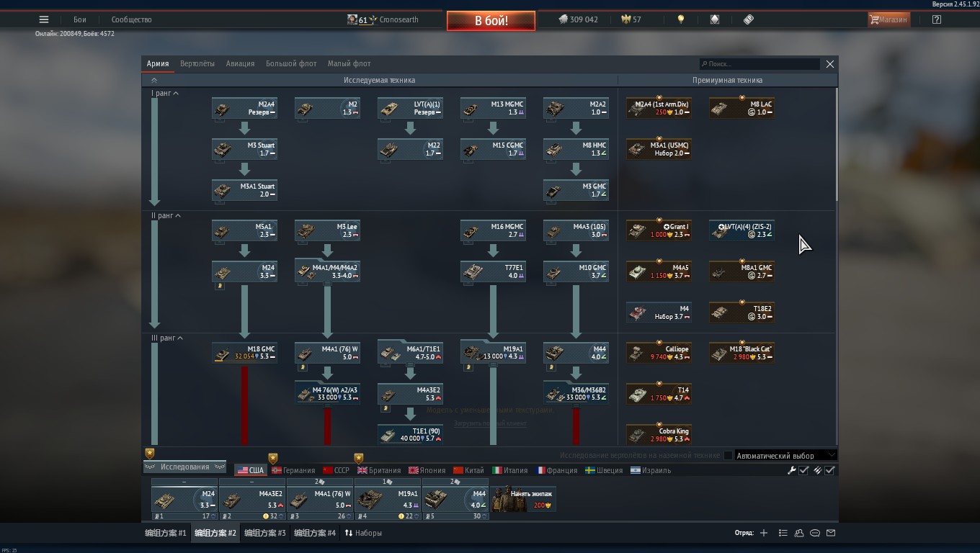Select the Израиль nation flag
The width and height of the screenshot is (980, 553).
[651, 470]
